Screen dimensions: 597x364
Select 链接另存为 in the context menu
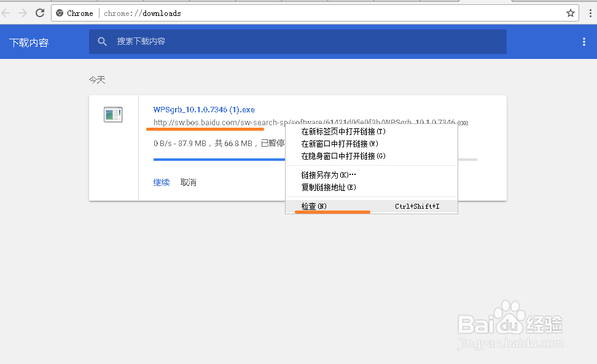click(x=371, y=175)
